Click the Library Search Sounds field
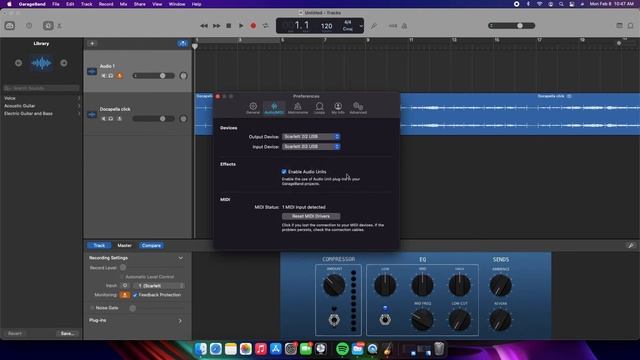 pos(41,88)
